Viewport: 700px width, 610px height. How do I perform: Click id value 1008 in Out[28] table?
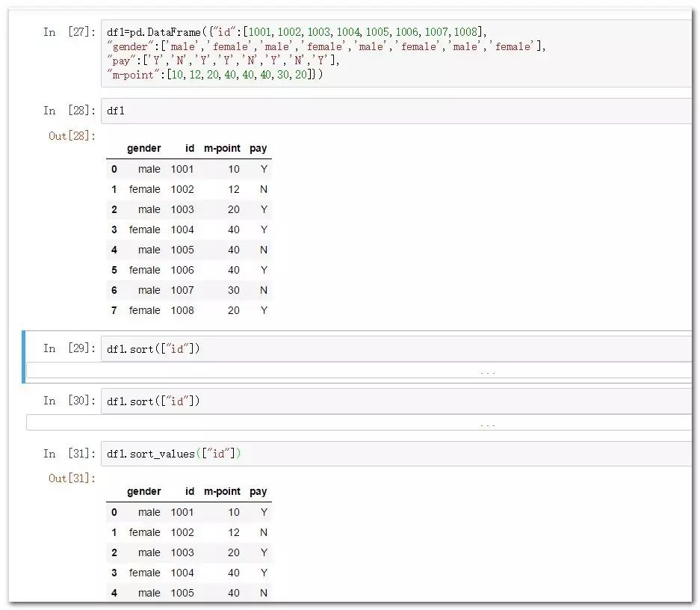click(182, 310)
